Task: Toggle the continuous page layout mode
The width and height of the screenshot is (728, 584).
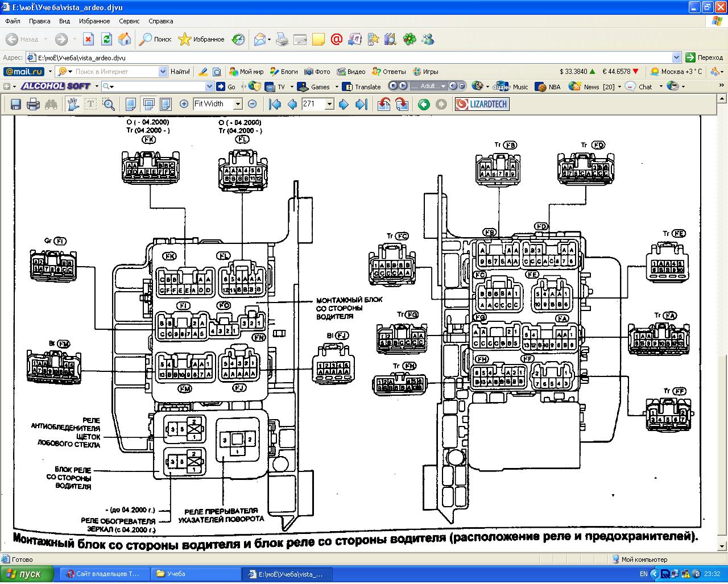Action: pos(148,104)
